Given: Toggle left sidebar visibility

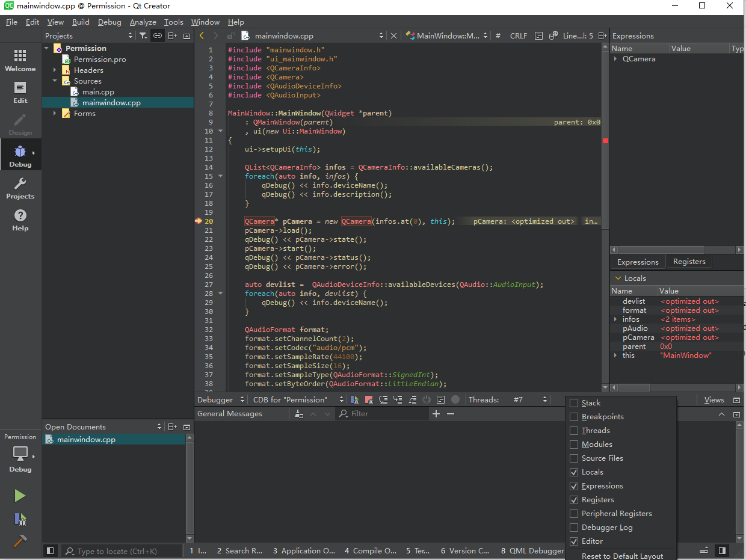Looking at the screenshot, I should (51, 550).
